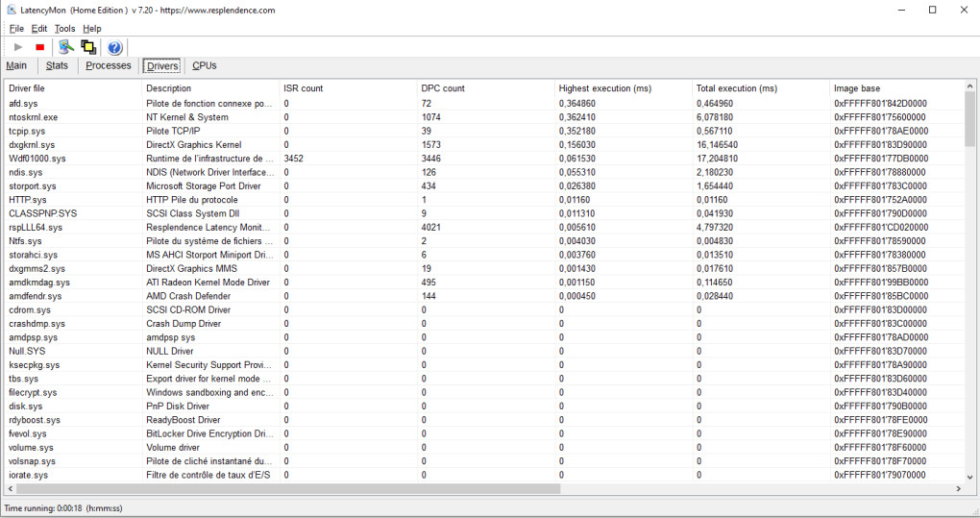Sort by Total execution (ms) column header

coord(761,88)
